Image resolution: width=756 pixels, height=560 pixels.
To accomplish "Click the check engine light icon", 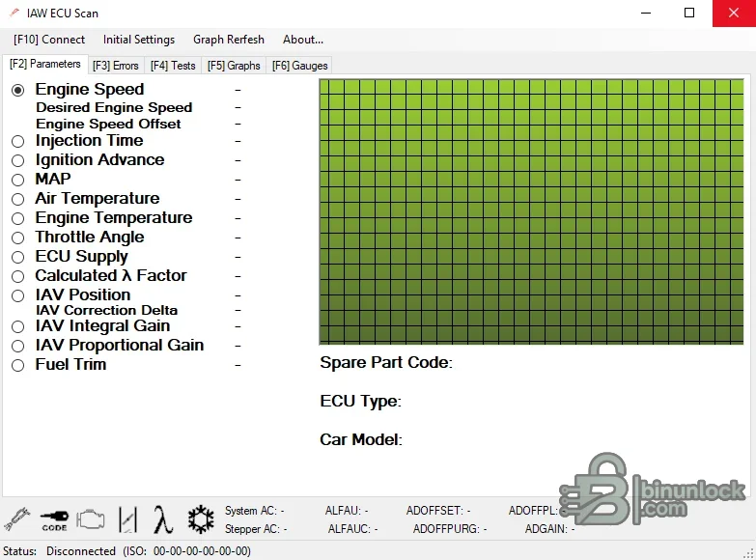I will coord(91,519).
